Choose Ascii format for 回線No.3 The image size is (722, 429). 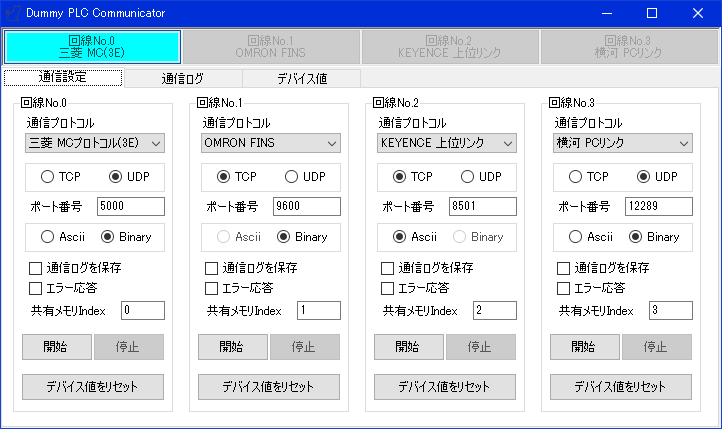591,237
